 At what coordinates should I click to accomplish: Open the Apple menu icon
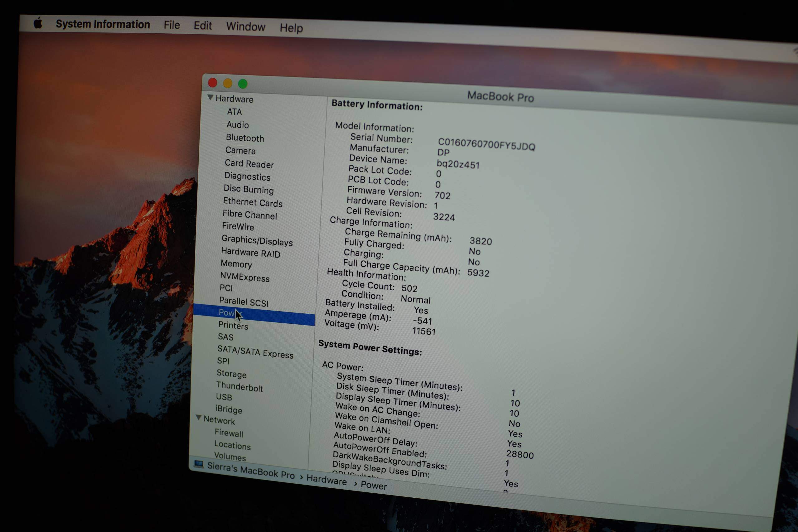click(38, 23)
